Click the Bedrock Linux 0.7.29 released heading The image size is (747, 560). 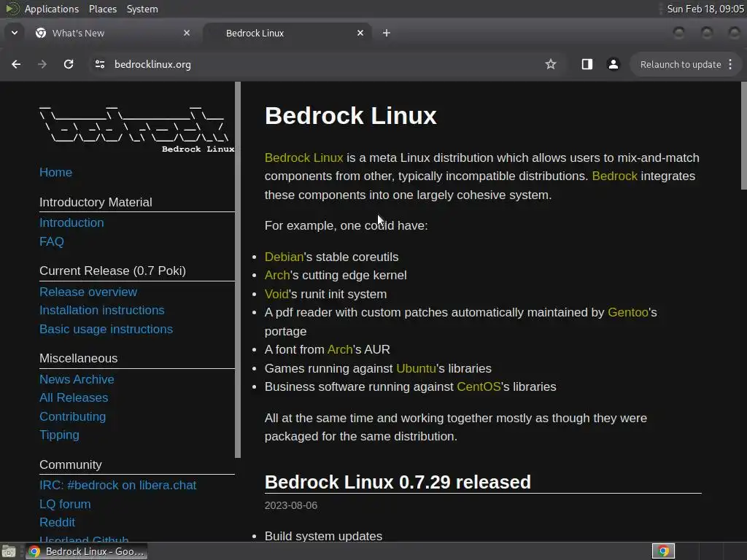(x=398, y=482)
